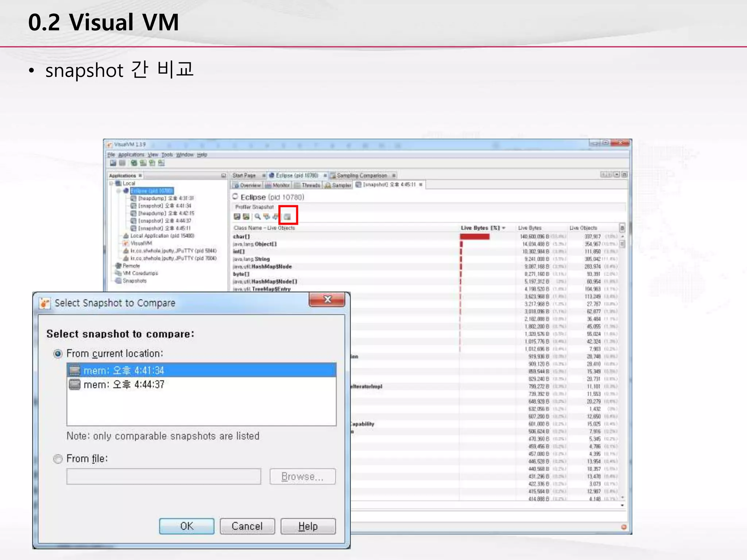Screen dimensions: 747x560
Task: Select [snapshot] 오후 4:41:34 tree item
Action: [161, 206]
